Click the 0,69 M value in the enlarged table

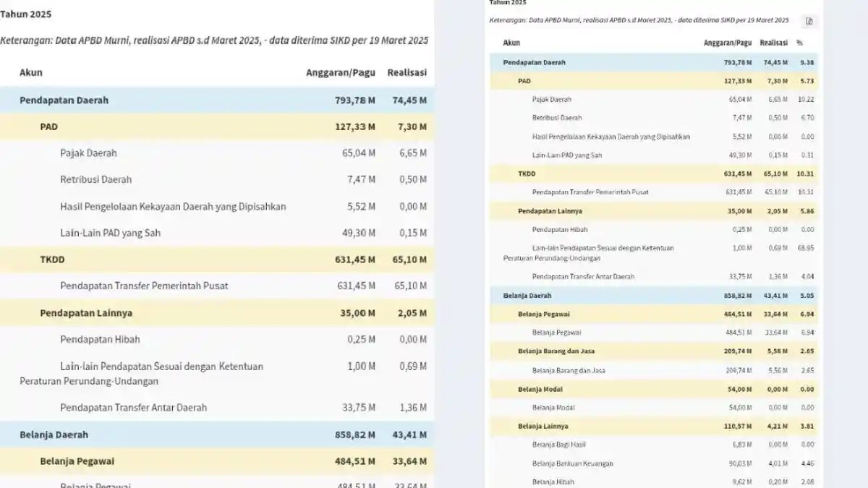(413, 367)
